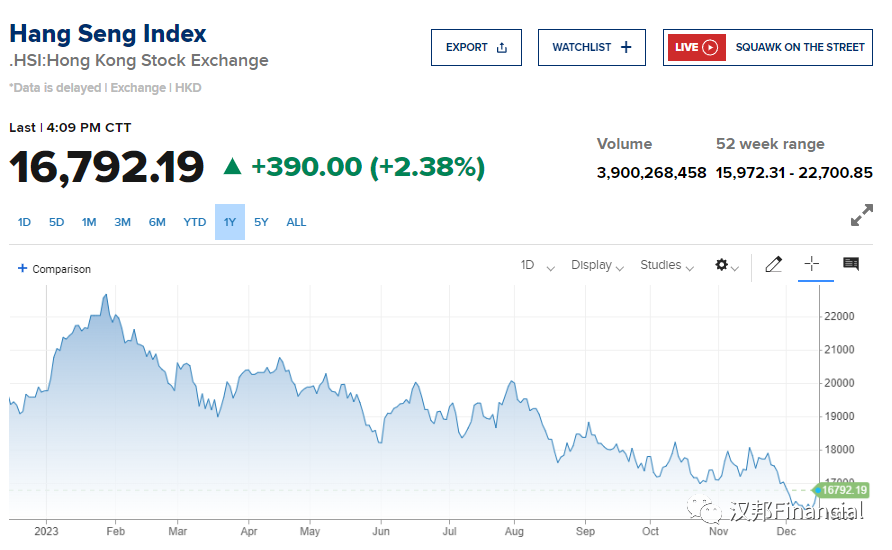
Task: Click the fullscreen expand arrows icon
Action: [x=861, y=215]
